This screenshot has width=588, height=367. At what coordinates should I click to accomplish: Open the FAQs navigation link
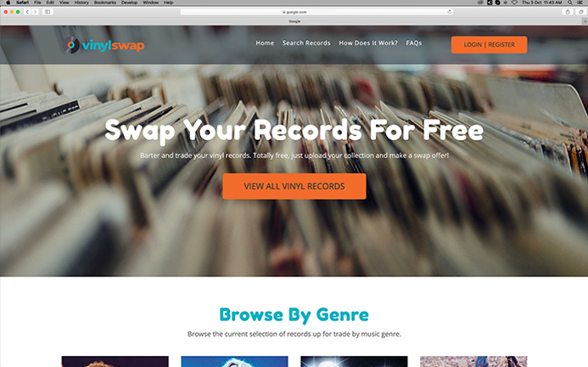click(x=413, y=42)
